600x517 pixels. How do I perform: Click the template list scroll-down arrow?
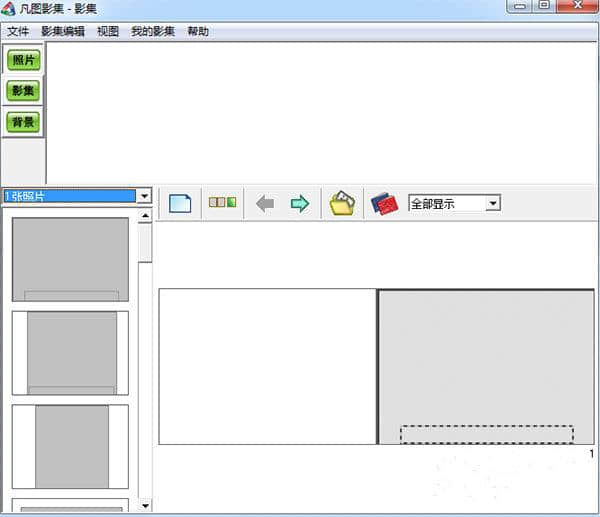[x=145, y=506]
